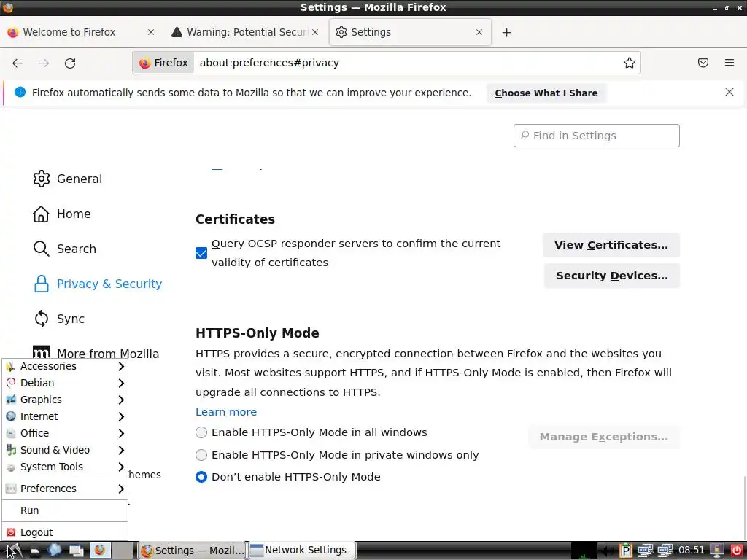Close the Warning: Potential Security tab

pyautogui.click(x=315, y=32)
